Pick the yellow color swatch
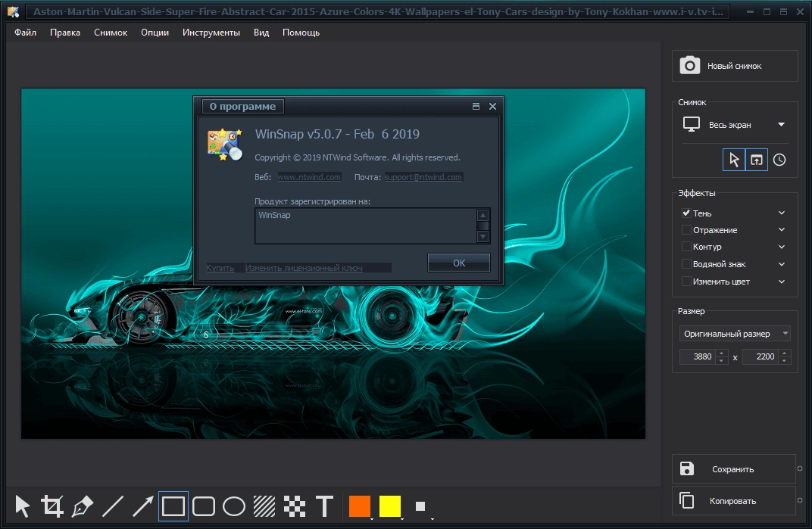This screenshot has width=812, height=529. [x=390, y=506]
